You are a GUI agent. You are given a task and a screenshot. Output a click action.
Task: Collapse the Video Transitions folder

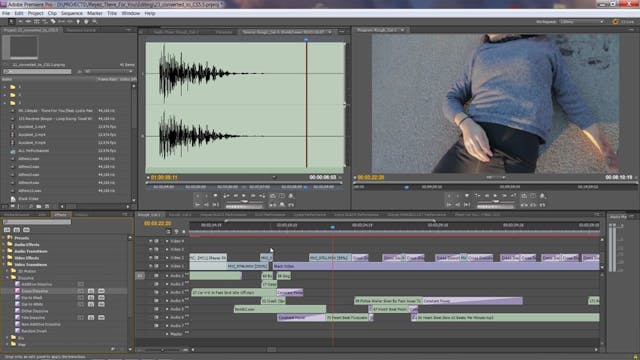pos(4,264)
